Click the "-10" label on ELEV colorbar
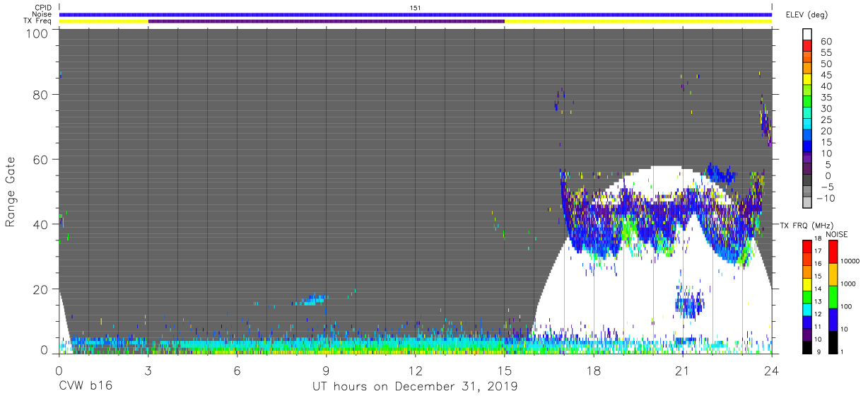Screen dimensions: 868x401 (x=826, y=198)
